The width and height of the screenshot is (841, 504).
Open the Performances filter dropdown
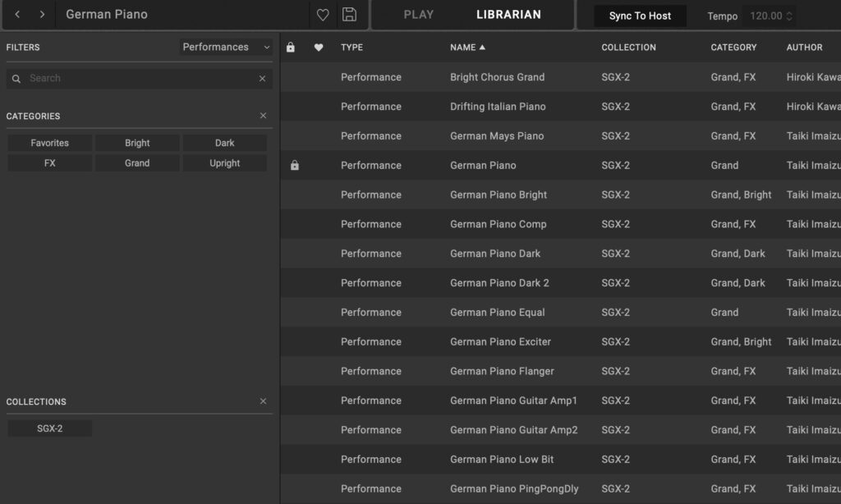226,48
